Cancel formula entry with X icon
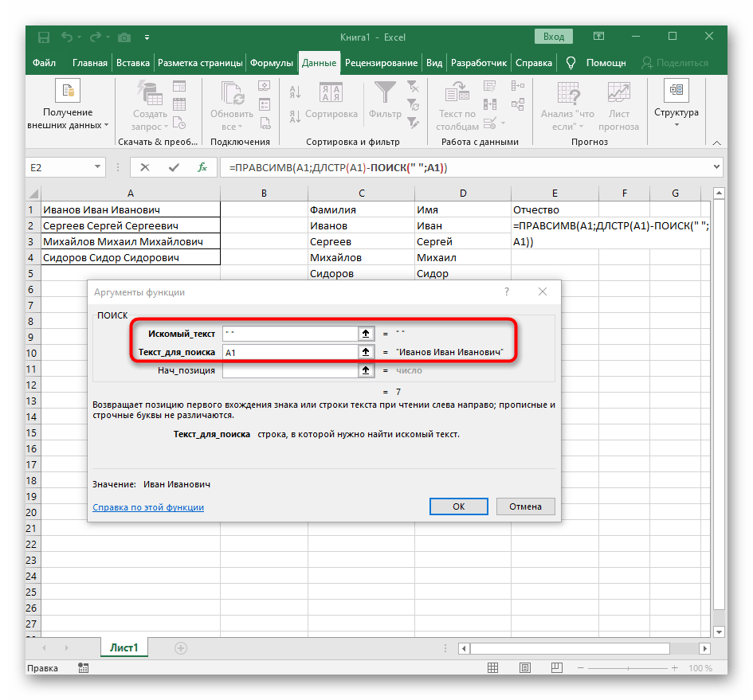The width and height of the screenshot is (753, 700). point(144,167)
